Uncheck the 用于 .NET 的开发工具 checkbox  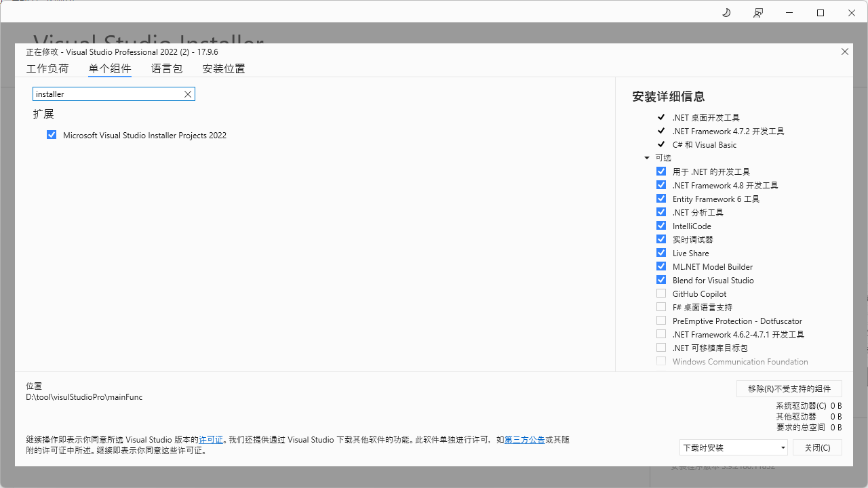click(x=661, y=171)
